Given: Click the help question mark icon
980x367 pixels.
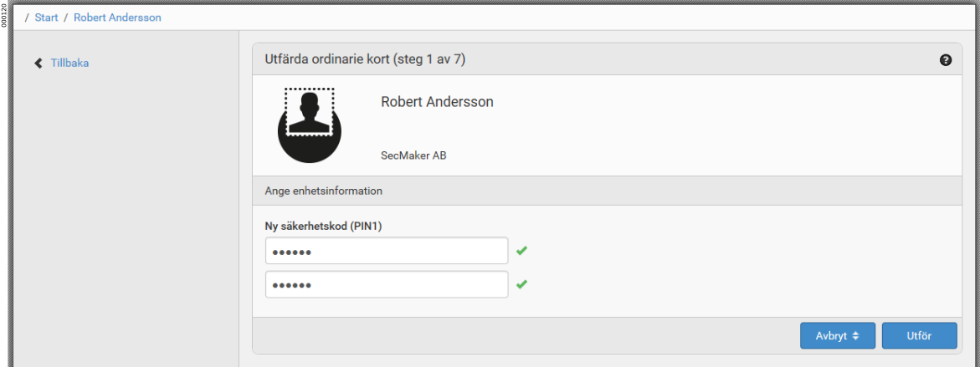Looking at the screenshot, I should pyautogui.click(x=946, y=60).
